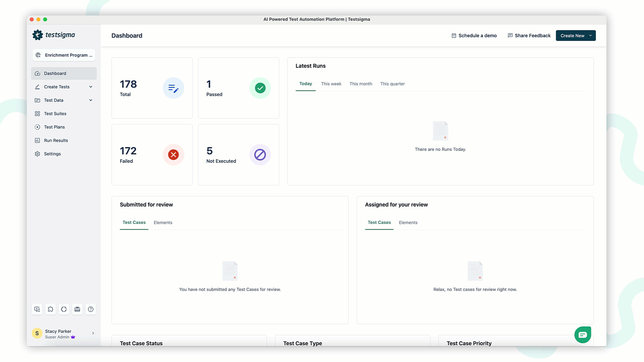The image size is (644, 362).
Task: Open Test Plans in the sidebar
Action: coord(64,127)
